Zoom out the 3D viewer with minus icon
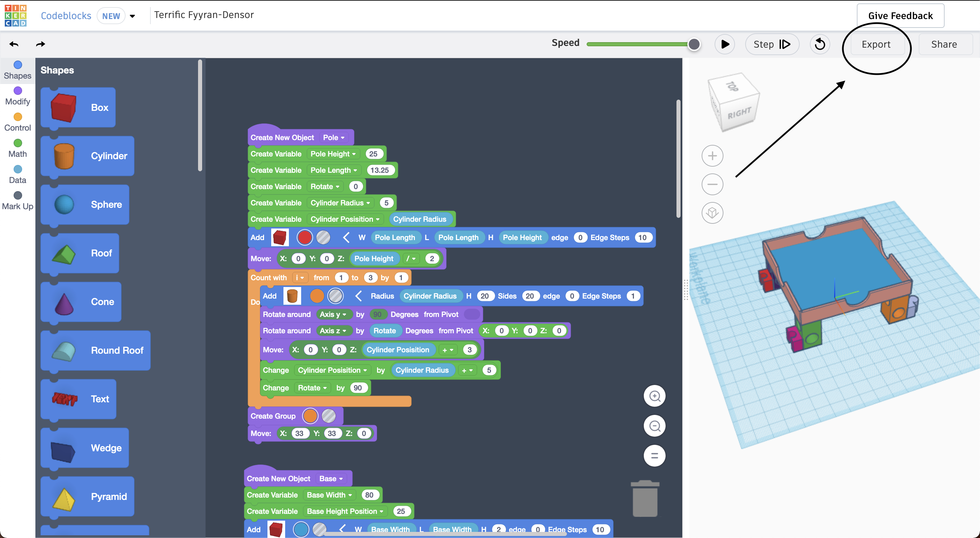The width and height of the screenshot is (980, 538). tap(712, 184)
